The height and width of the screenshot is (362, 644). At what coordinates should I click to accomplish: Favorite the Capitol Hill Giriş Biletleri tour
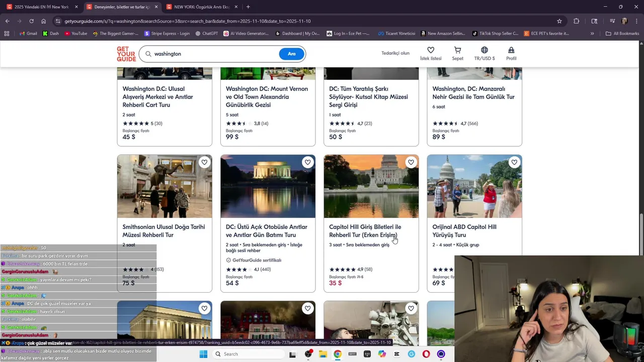411,162
